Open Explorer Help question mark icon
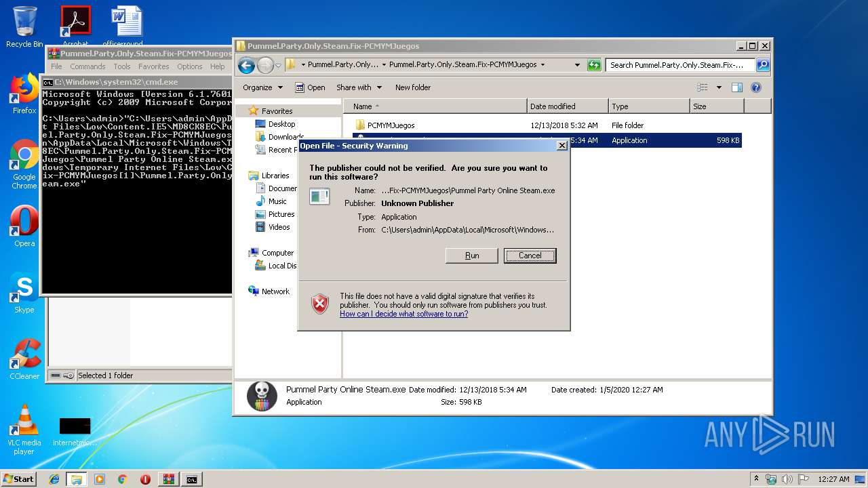Screen dimensions: 868x488 point(756,87)
